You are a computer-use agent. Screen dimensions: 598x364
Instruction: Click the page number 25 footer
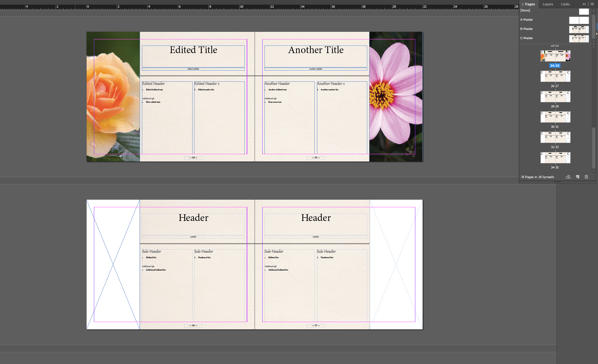pos(316,158)
